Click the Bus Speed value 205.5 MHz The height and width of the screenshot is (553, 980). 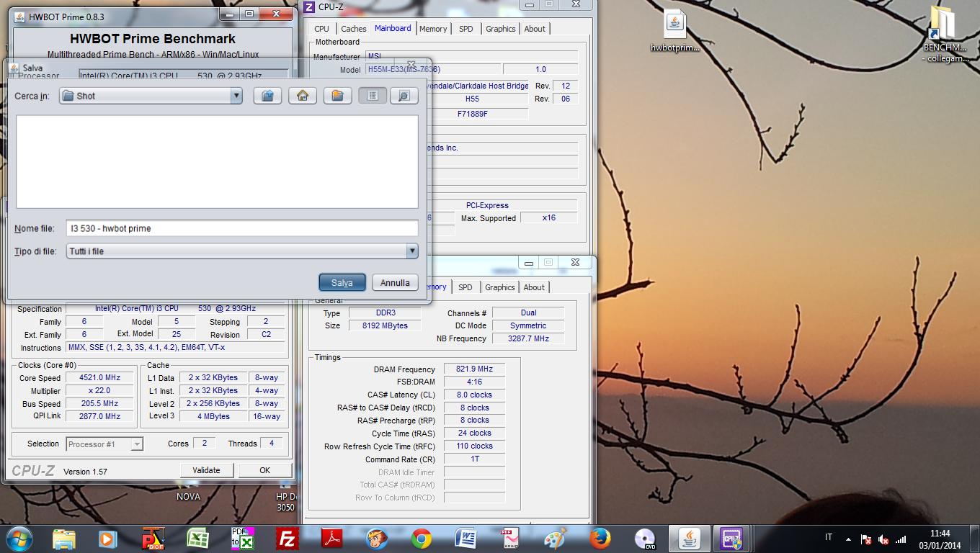[99, 404]
